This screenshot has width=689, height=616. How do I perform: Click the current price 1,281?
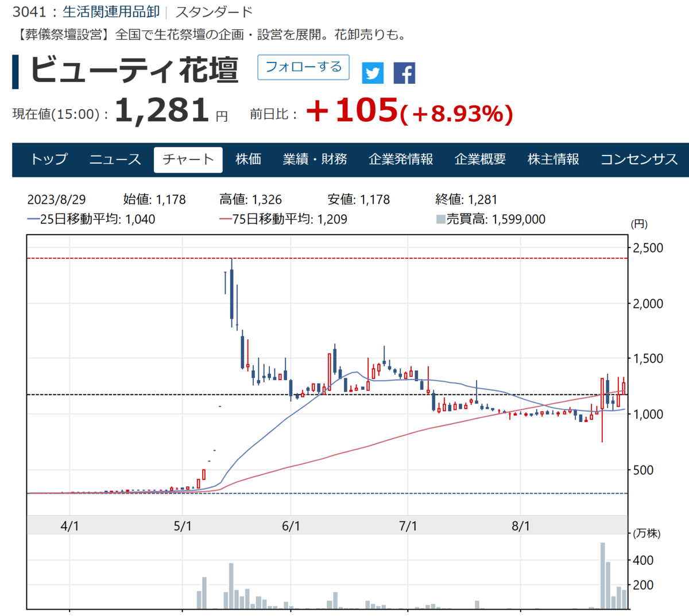coord(162,110)
